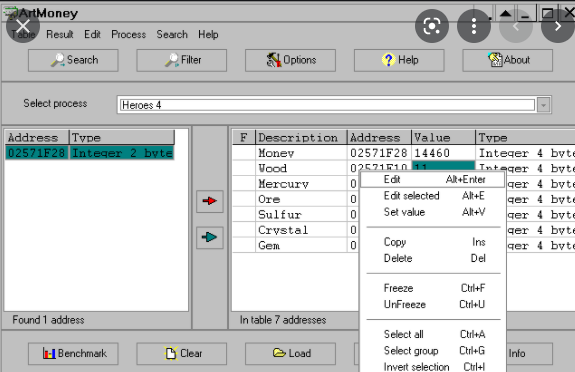The width and height of the screenshot is (575, 372).
Task: Click the highlighted Wood value cell
Action: coord(443,166)
